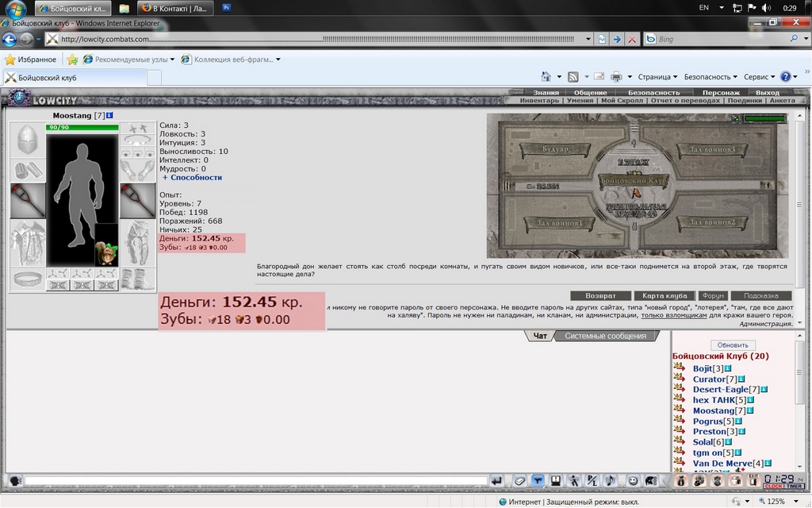Expand the Способности section
The height and width of the screenshot is (508, 812).
pyautogui.click(x=192, y=177)
